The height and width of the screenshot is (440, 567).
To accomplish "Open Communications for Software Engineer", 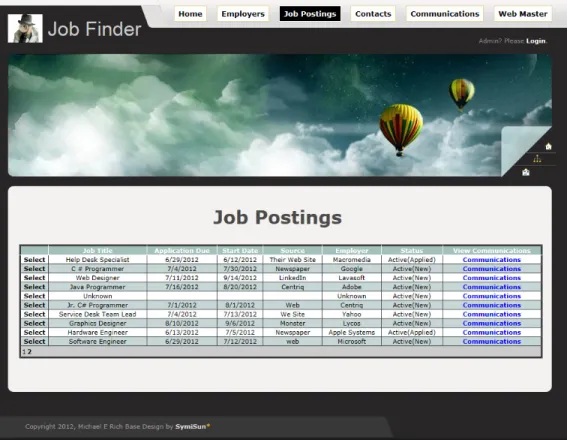I will [x=492, y=341].
